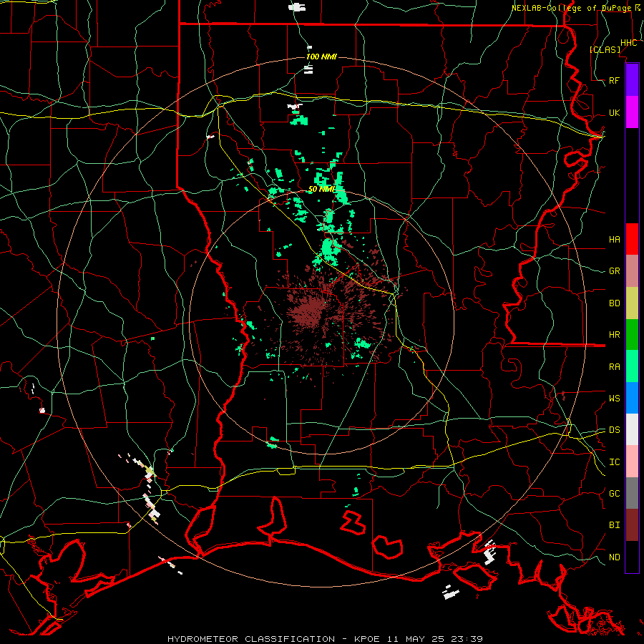644x644 pixels.
Task: Click the [CLAS] units label
Action: (605, 49)
